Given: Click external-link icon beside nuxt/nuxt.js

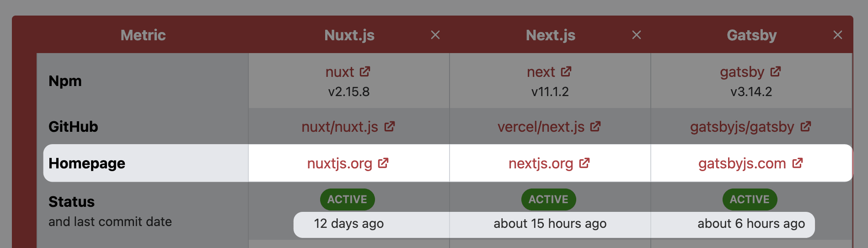Looking at the screenshot, I should pyautogui.click(x=390, y=126).
